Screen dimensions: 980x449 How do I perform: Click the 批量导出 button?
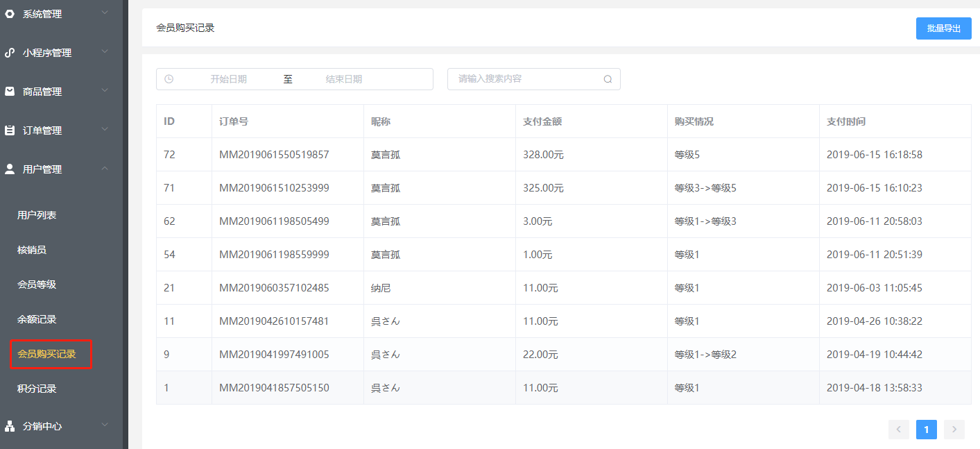pos(943,28)
